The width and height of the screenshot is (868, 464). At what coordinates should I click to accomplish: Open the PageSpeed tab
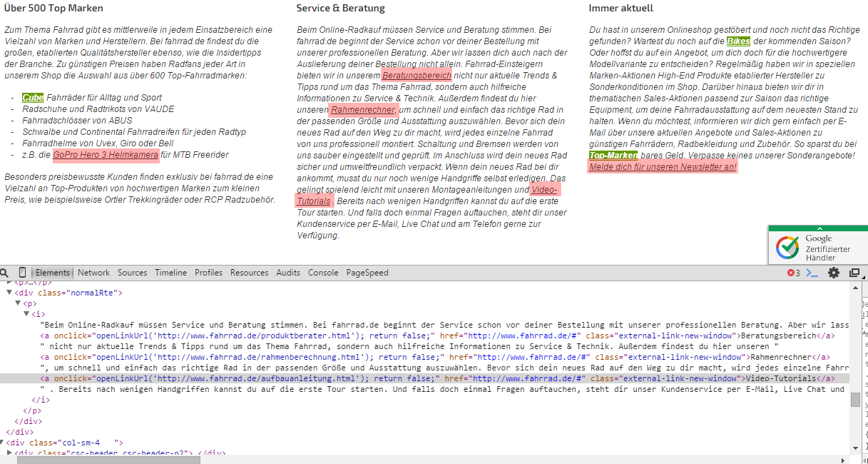pos(367,273)
